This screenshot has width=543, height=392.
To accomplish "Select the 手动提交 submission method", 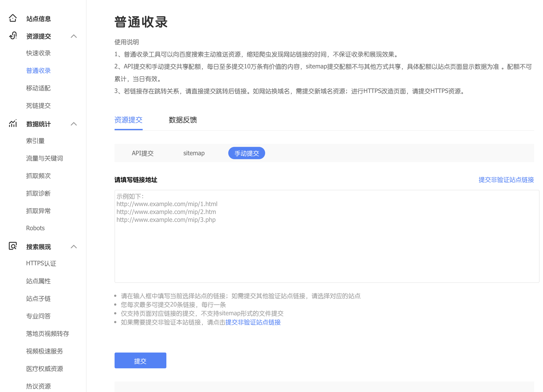I will 247,153.
